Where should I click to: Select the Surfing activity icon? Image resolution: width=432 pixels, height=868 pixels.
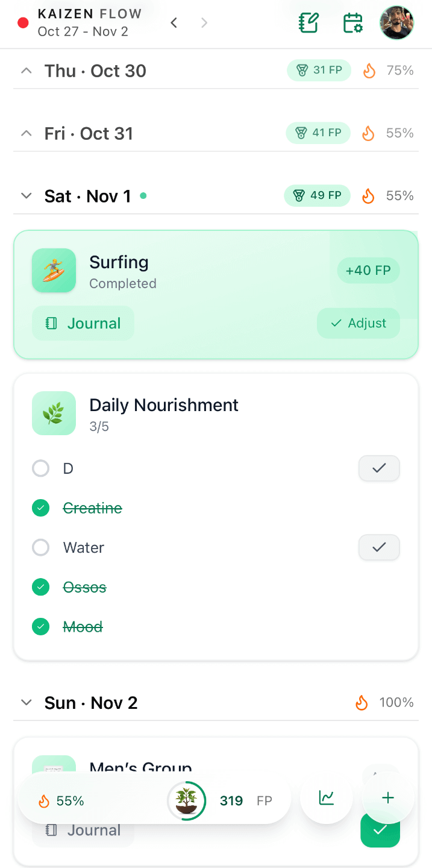[x=54, y=270]
